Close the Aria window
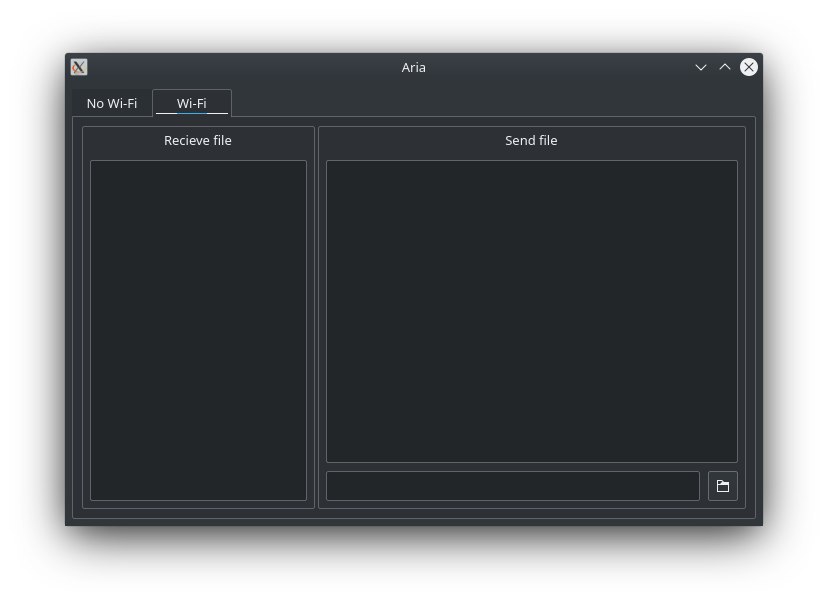Image resolution: width=828 pixels, height=603 pixels. coord(749,67)
